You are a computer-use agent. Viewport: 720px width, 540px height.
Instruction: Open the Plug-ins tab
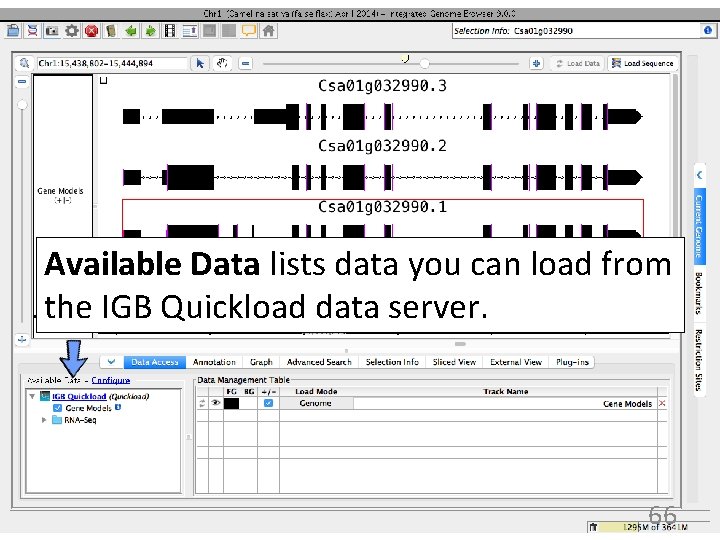572,362
